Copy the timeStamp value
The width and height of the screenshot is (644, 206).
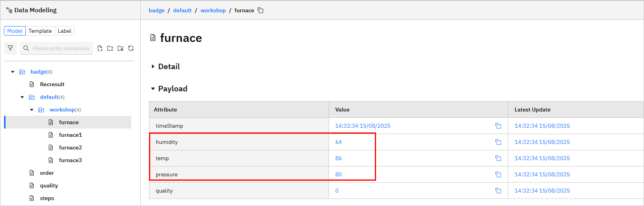point(498,126)
